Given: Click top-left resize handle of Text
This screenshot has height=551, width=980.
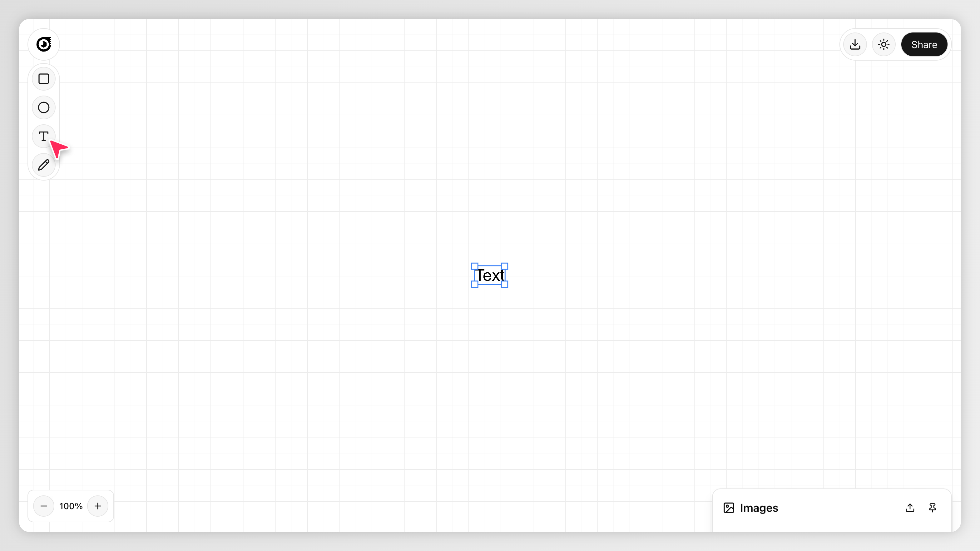Looking at the screenshot, I should (x=475, y=266).
